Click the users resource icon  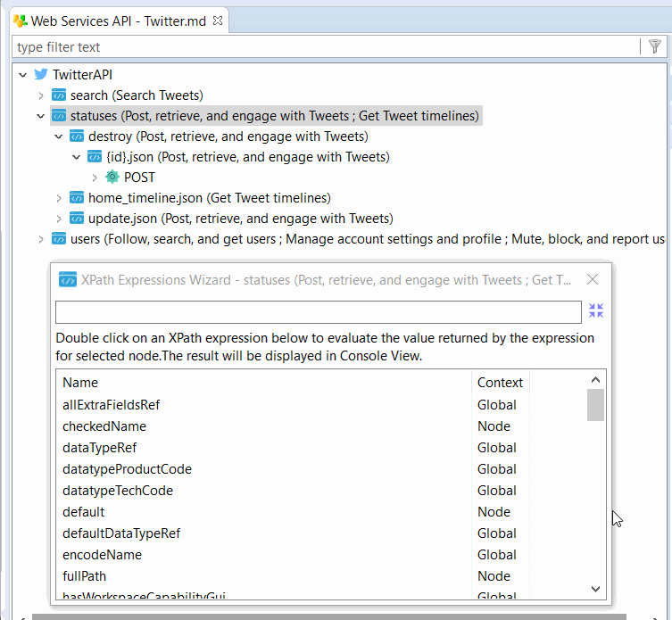(59, 239)
